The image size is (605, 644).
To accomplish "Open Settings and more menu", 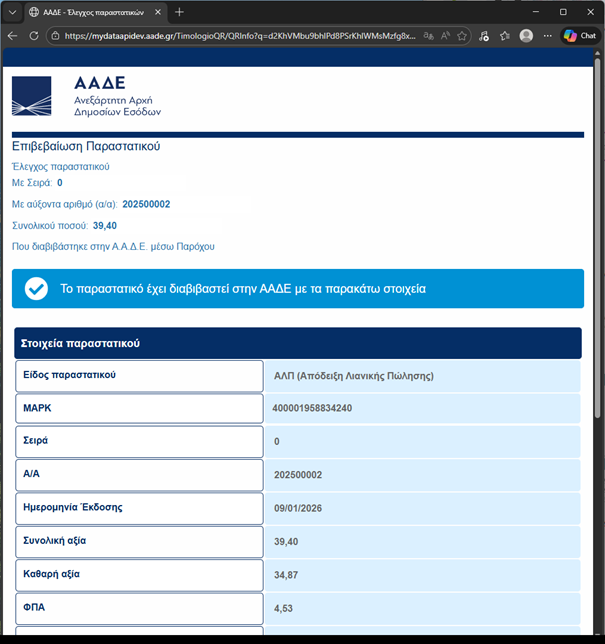I will coord(547,36).
